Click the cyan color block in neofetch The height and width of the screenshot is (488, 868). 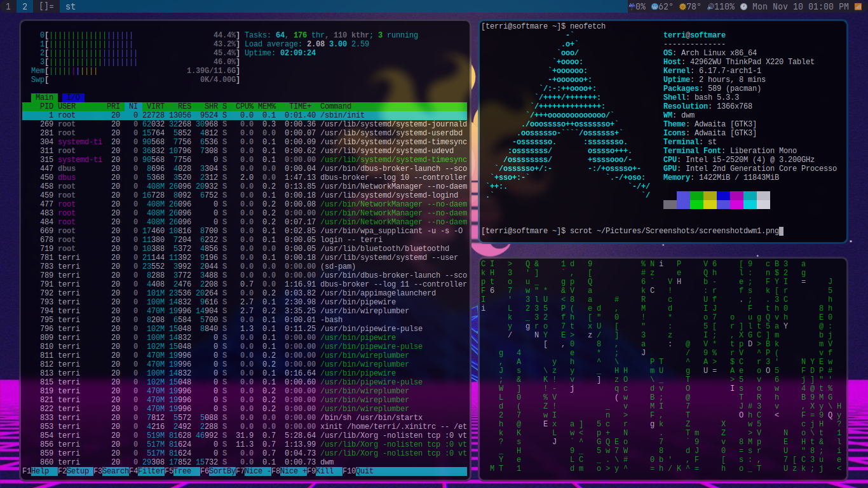coord(750,200)
